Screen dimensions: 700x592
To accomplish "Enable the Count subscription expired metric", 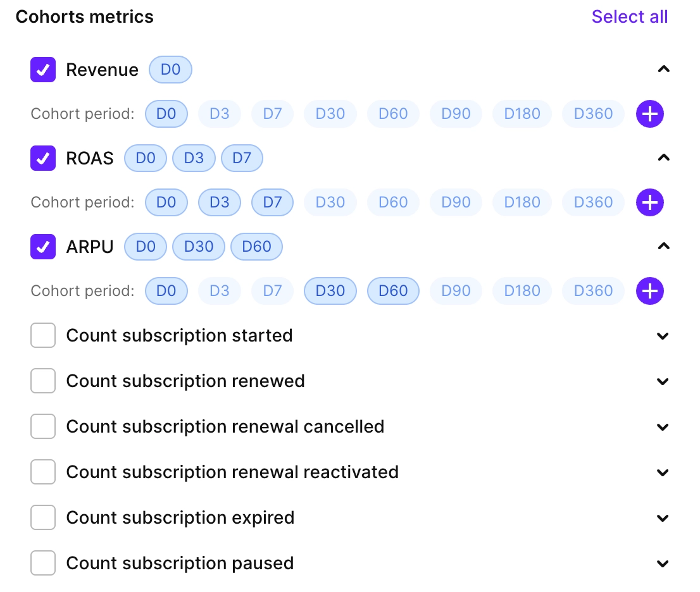I will (43, 517).
